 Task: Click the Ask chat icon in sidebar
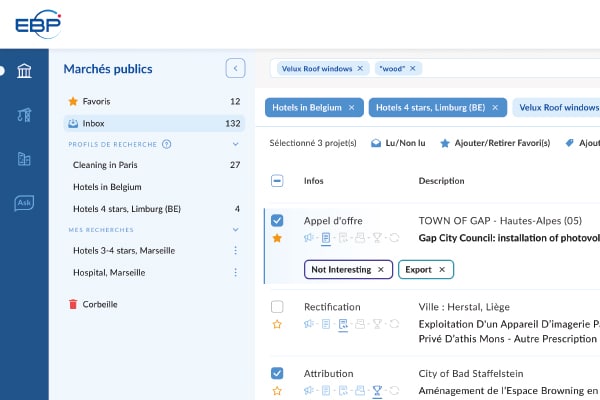point(24,203)
